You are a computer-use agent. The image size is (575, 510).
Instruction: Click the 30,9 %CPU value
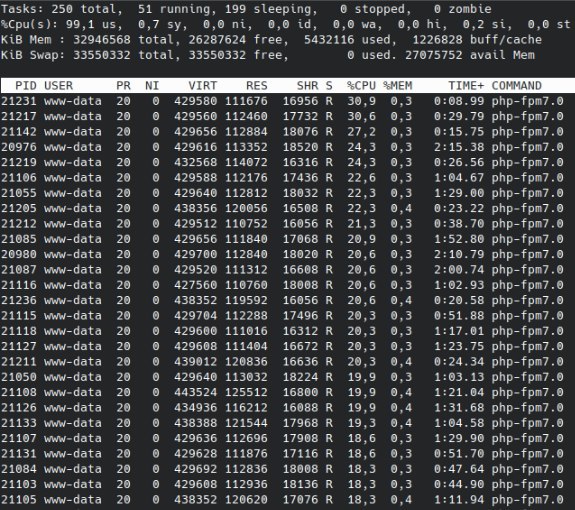361,101
